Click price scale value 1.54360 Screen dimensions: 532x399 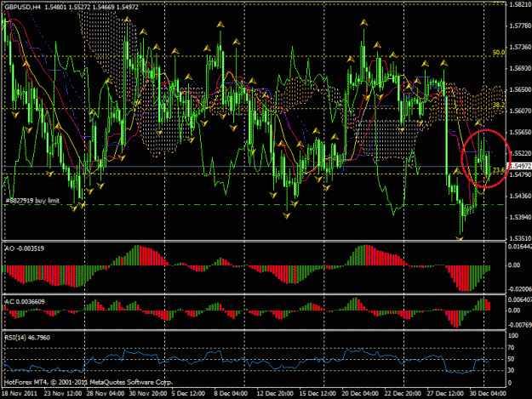point(520,196)
